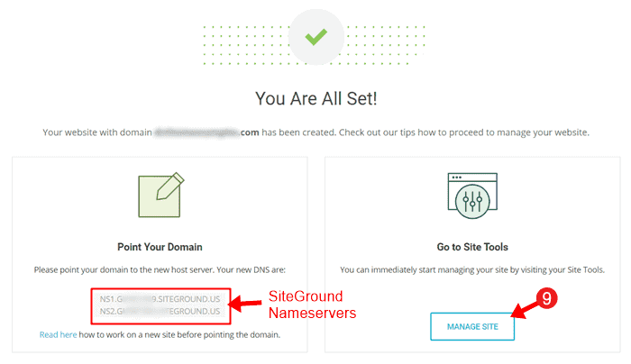
Task: Select the NS2 SiteGround nameserver text
Action: click(x=160, y=312)
